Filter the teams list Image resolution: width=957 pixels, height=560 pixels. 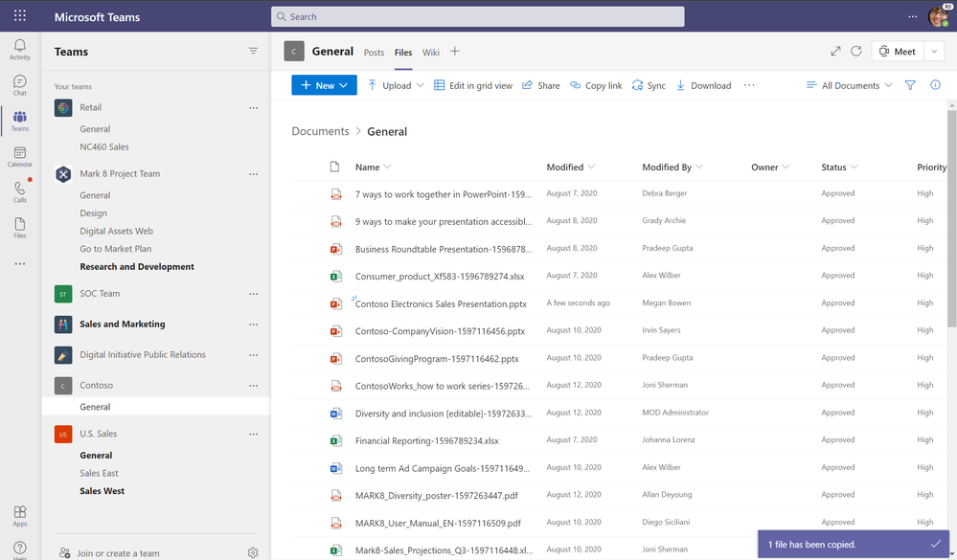pyautogui.click(x=253, y=52)
